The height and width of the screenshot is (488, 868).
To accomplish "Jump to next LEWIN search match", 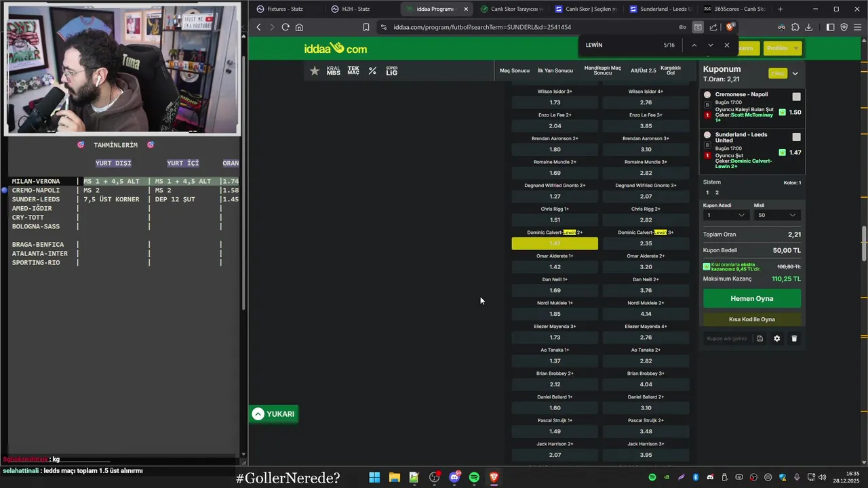I will [x=710, y=45].
